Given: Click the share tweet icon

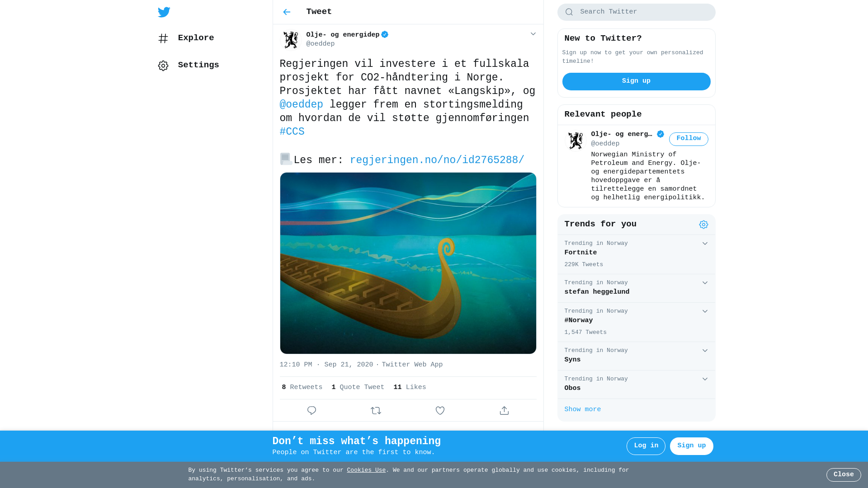Looking at the screenshot, I should (x=505, y=411).
